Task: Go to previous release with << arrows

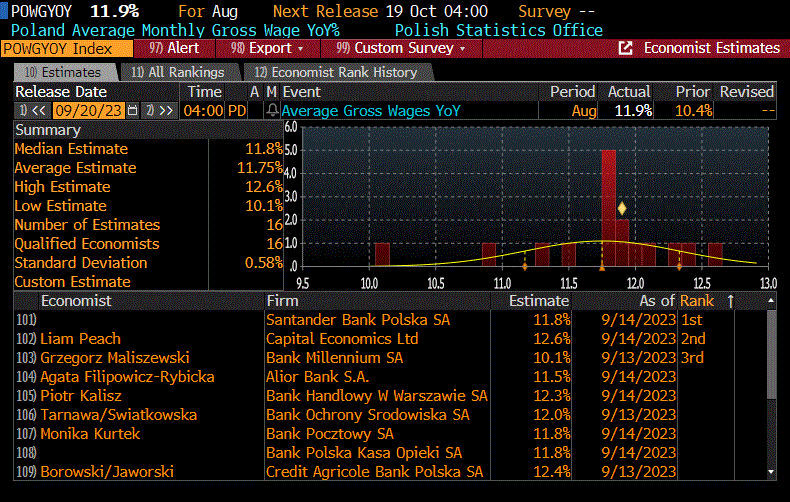Action: 33,110
